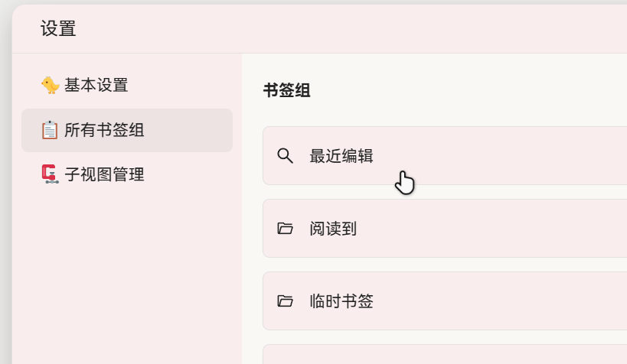Click the magnifier icon in 最近编辑 row
The width and height of the screenshot is (627, 364).
[285, 156]
